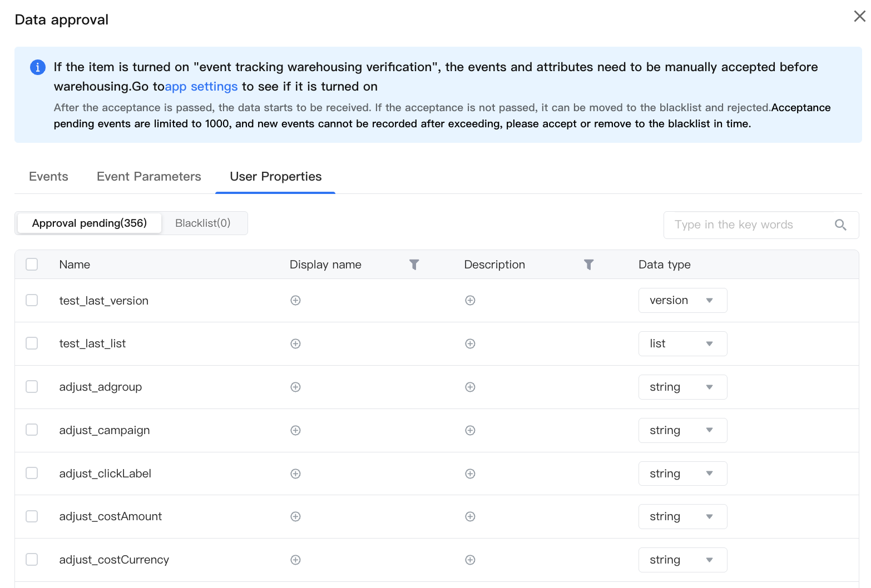Image resolution: width=871 pixels, height=588 pixels.
Task: Focus the keyword search input field
Action: click(x=761, y=225)
